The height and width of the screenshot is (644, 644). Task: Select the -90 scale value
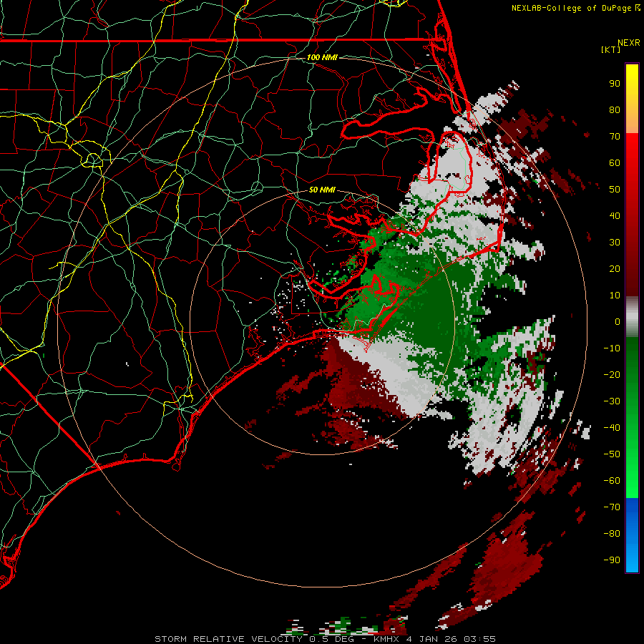[612, 560]
